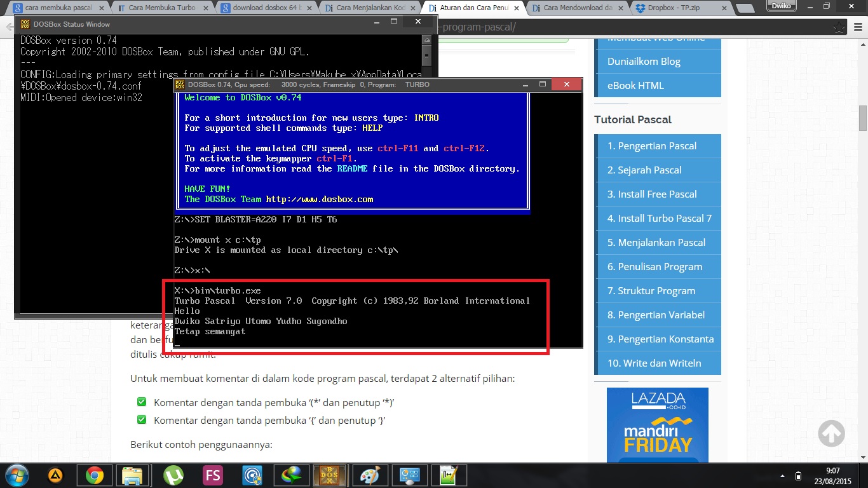Switch to DOSBox in the taskbar
Image resolution: width=868 pixels, height=488 pixels.
coord(331,475)
